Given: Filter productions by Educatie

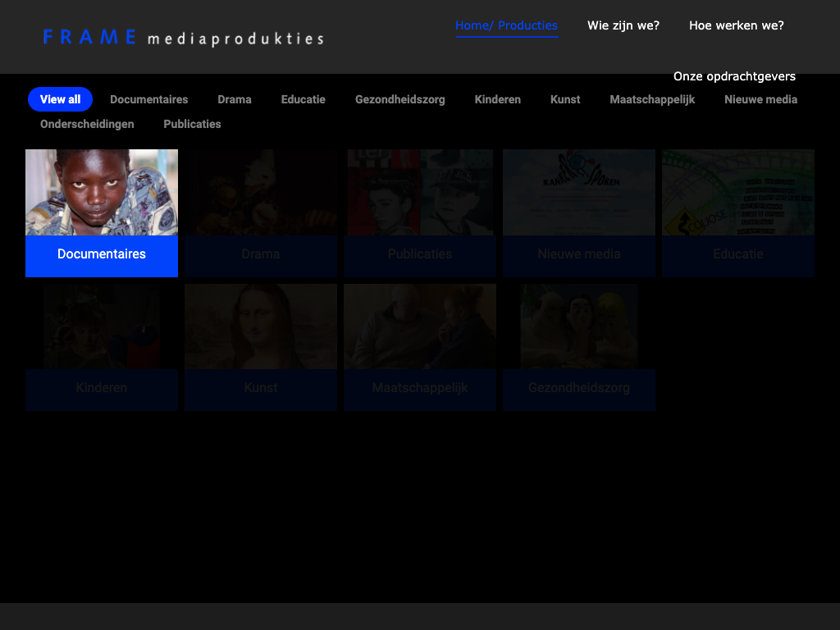Looking at the screenshot, I should click(303, 99).
